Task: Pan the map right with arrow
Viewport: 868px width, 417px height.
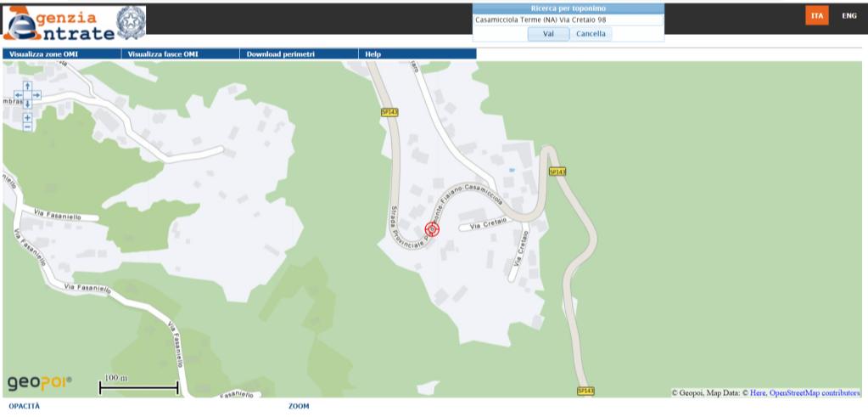Action: click(x=36, y=95)
